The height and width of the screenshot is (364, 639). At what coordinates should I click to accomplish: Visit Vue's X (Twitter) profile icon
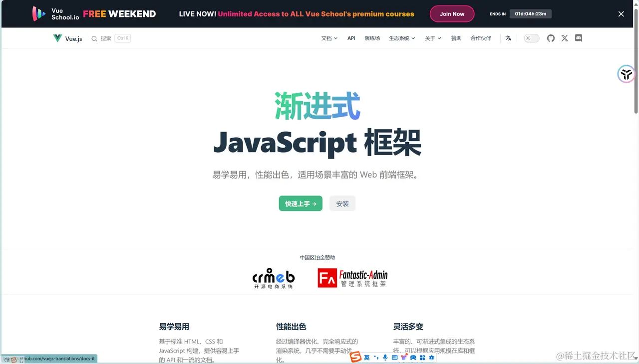tap(565, 38)
